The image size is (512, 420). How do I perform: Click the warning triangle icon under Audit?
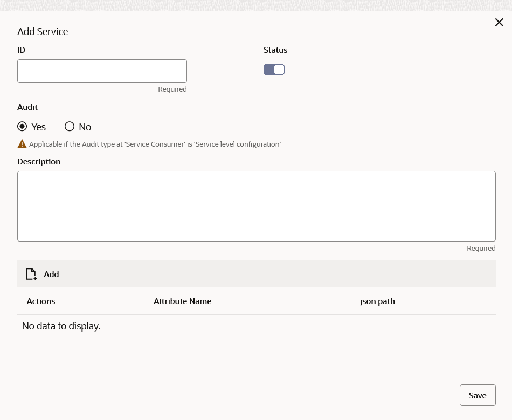coord(22,144)
